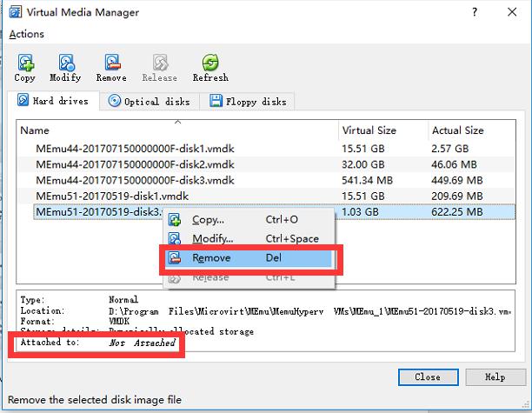The image size is (532, 413).
Task: Click the Remove toolbar icon
Action: (x=111, y=63)
